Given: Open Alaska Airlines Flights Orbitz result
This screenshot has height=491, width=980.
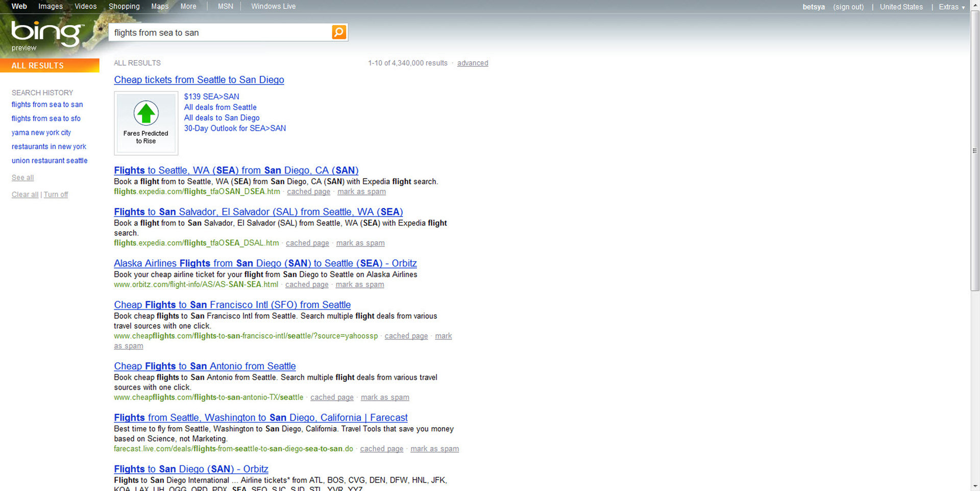Looking at the screenshot, I should click(265, 263).
